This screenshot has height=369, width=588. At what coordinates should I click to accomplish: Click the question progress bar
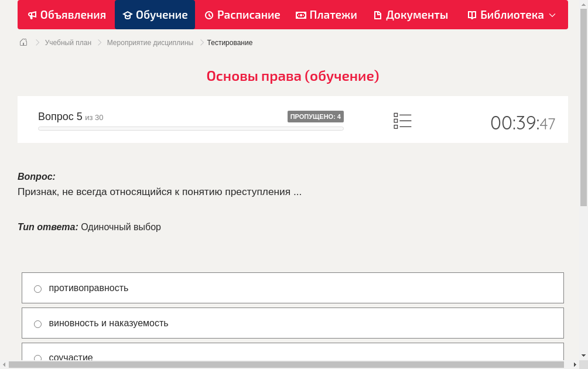tap(190, 128)
